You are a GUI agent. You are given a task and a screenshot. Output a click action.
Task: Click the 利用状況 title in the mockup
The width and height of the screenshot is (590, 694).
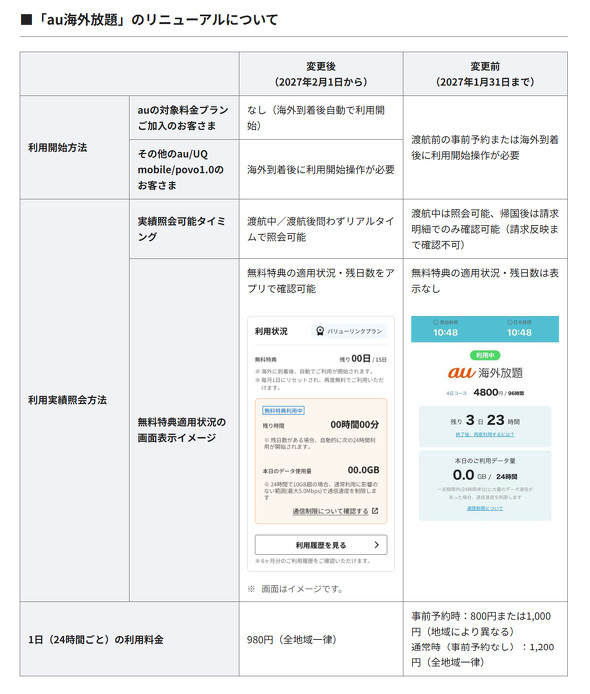tap(271, 331)
